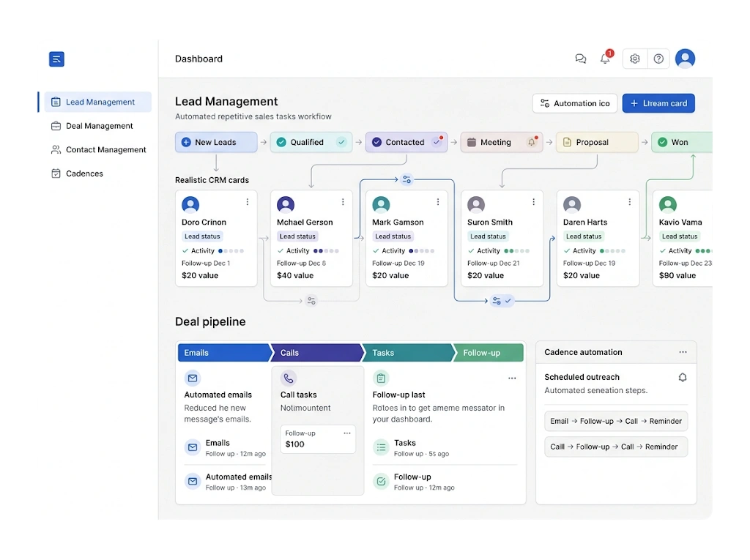Toggle Activity check on Doro Crinon card
The width and height of the screenshot is (750, 560).
(x=185, y=250)
